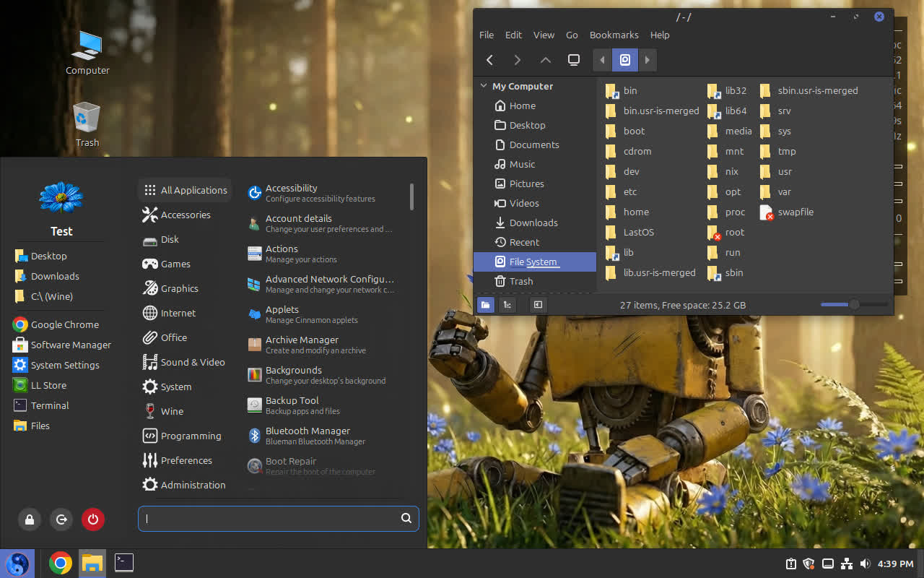Open the Bookmarks menu
This screenshot has width=924, height=578.
[x=614, y=35]
